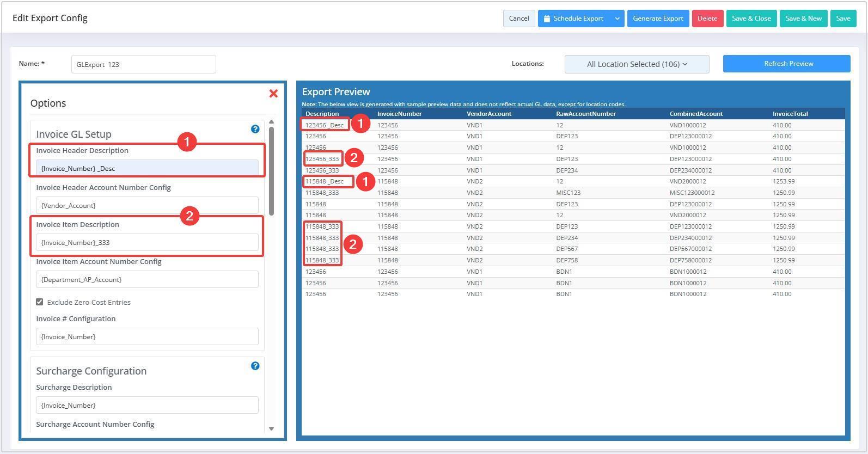Click calendar icon on Schedule Export

(547, 19)
